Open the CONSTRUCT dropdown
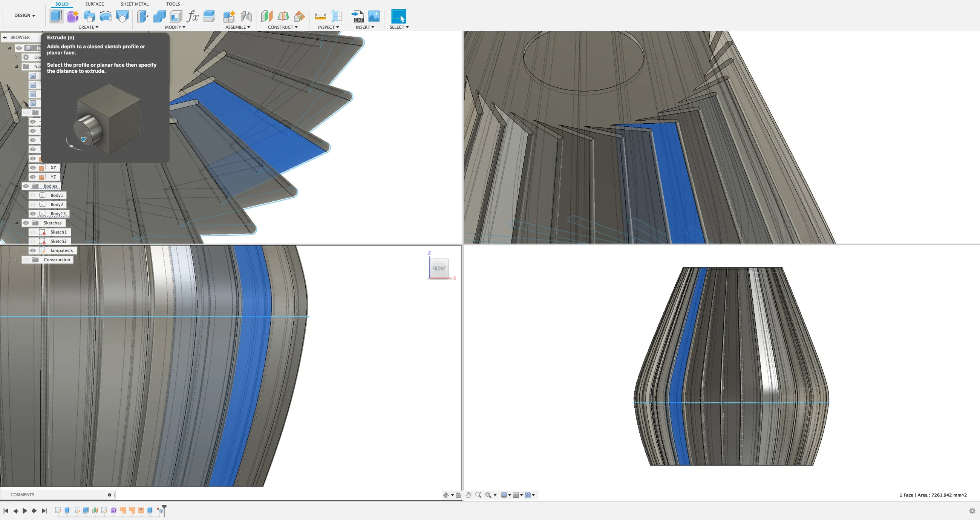Viewport: 980px width, 520px height. click(x=283, y=27)
